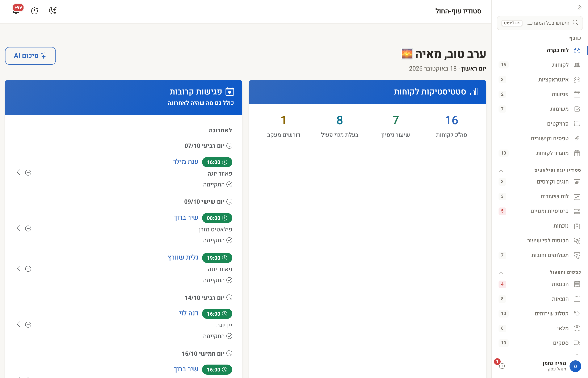
Task: Open the אינטראקציות menu item
Action: click(x=540, y=80)
